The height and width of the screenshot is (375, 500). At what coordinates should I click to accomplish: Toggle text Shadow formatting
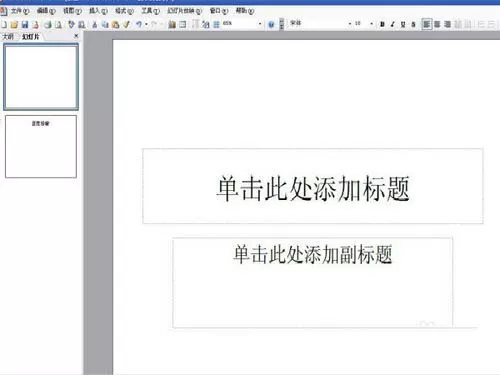click(413, 24)
